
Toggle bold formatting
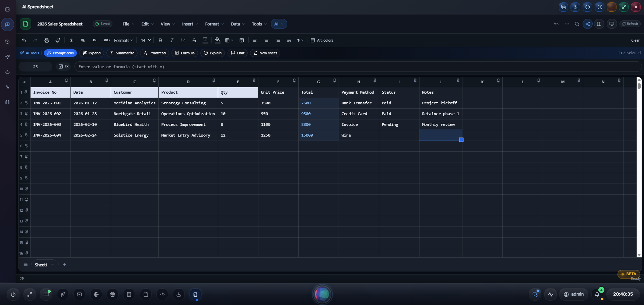[x=160, y=40]
